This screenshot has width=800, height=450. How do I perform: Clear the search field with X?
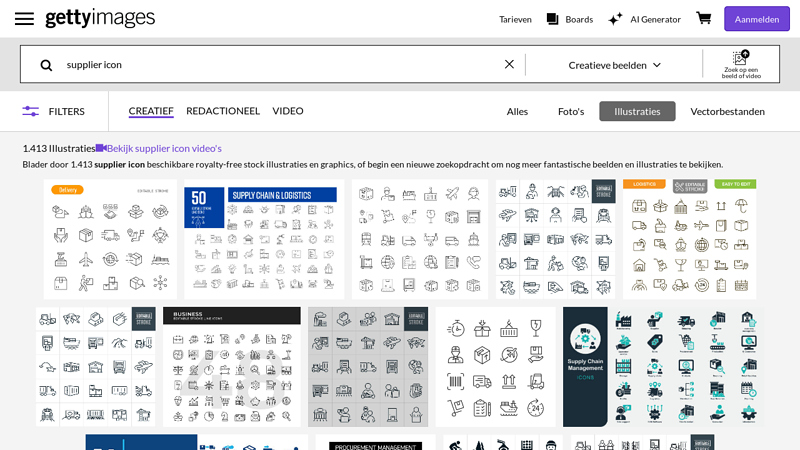point(509,64)
